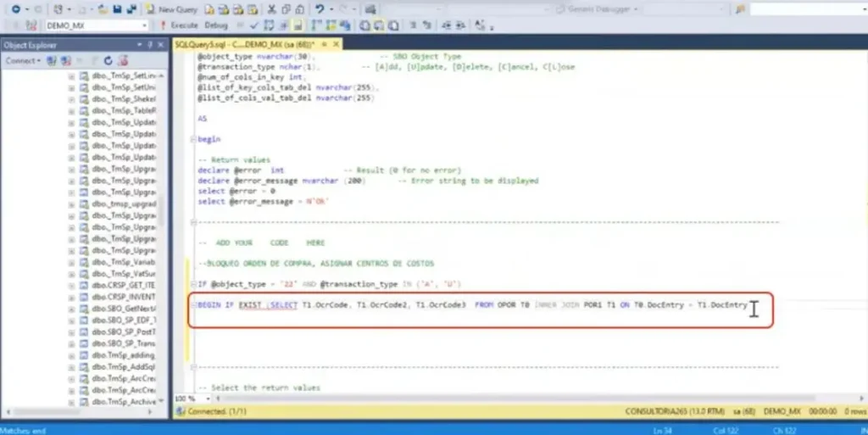Click the --BLOQUEO ORDEN DE COMPRA comment line
The width and height of the screenshot is (868, 435).
pos(316,264)
